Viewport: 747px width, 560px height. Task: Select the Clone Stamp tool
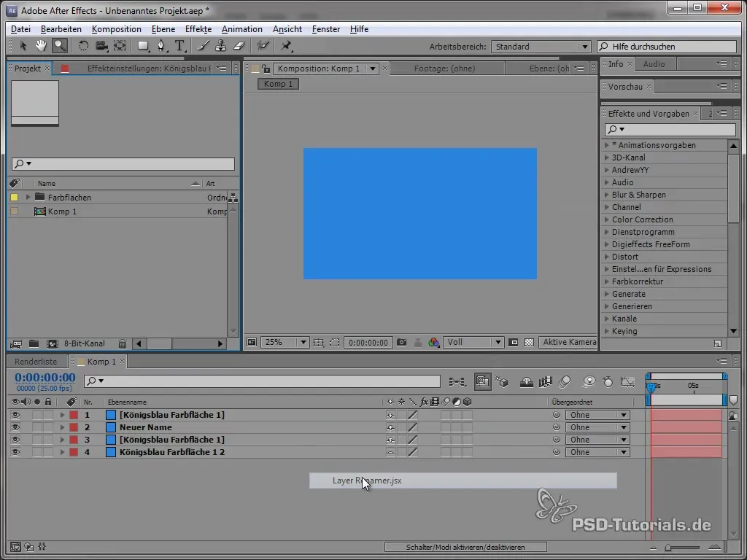[220, 46]
